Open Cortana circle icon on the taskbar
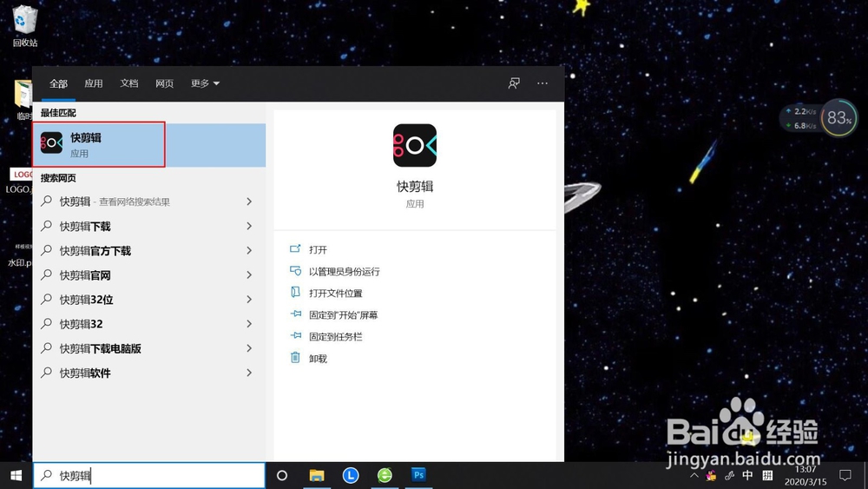868x489 pixels. coord(282,475)
